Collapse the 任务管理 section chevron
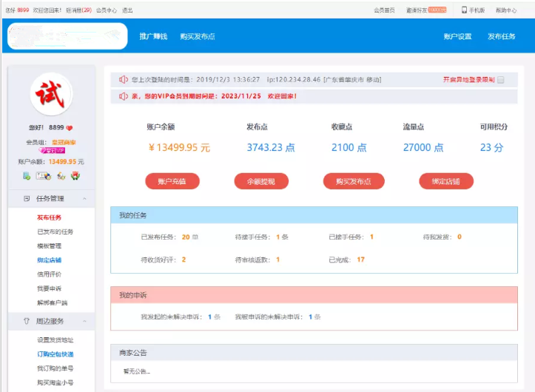535x392 pixels. point(84,198)
